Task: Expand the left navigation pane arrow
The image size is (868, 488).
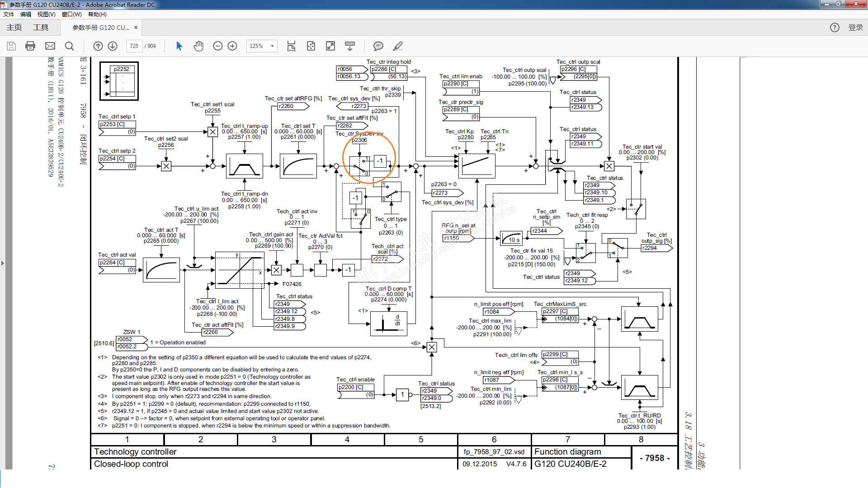Action: click(3, 263)
